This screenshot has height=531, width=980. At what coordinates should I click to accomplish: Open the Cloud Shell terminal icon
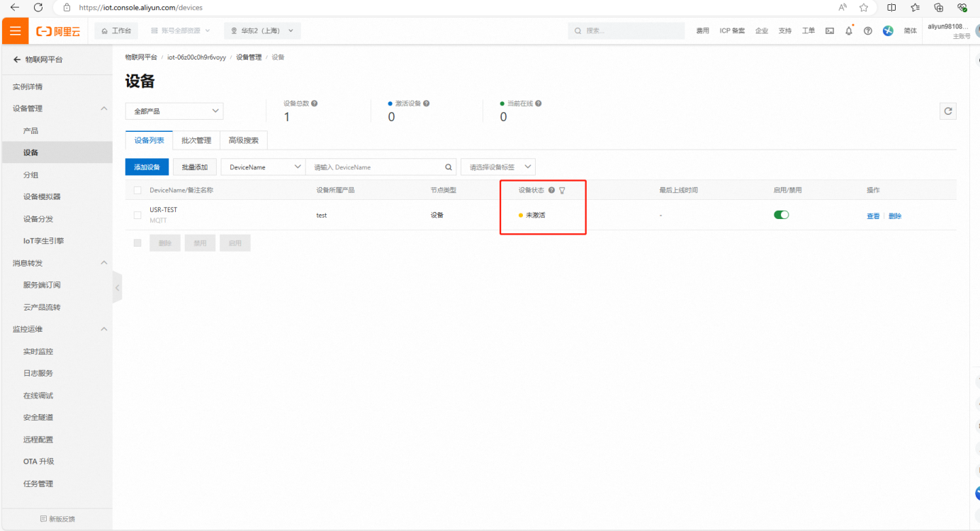point(829,30)
